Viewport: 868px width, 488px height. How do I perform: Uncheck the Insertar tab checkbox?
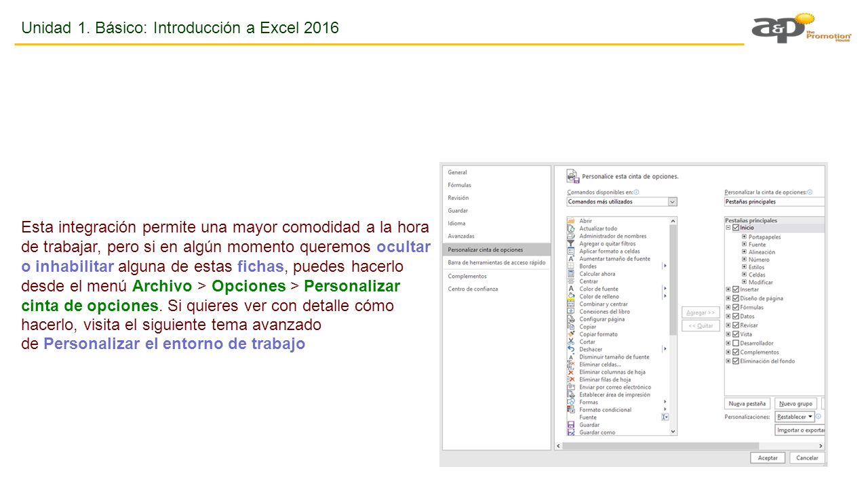736,289
